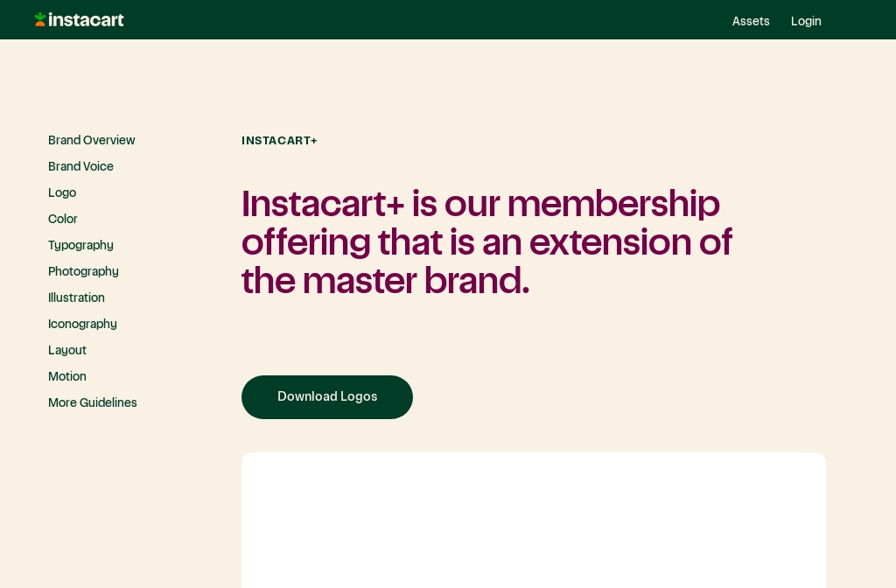Viewport: 896px width, 588px height.
Task: Open More Guidelines
Action: (93, 403)
